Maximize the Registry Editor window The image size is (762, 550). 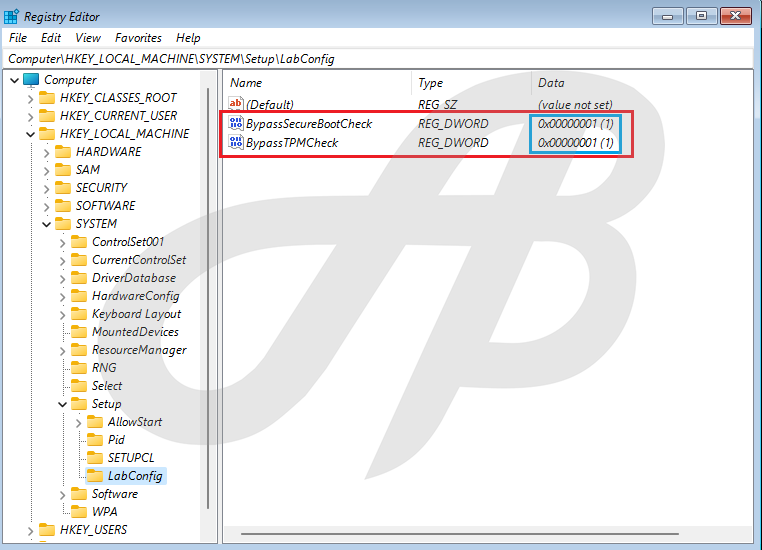(701, 16)
